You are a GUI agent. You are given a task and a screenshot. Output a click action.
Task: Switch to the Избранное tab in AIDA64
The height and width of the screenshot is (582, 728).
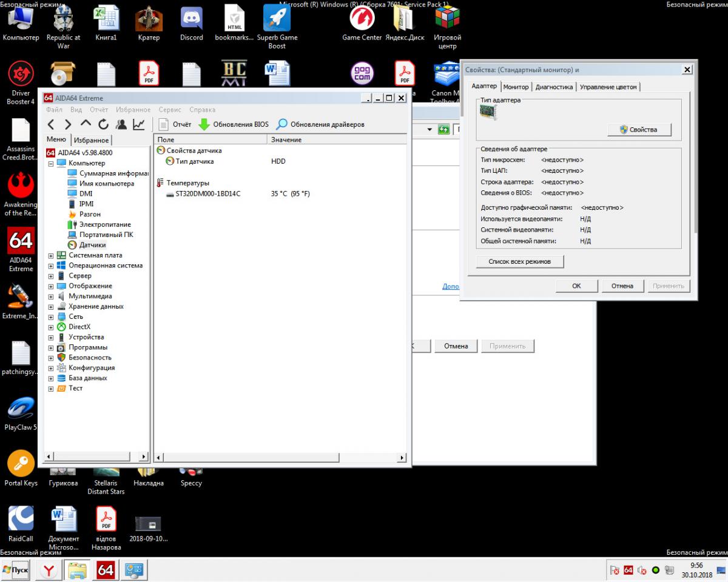(x=91, y=140)
